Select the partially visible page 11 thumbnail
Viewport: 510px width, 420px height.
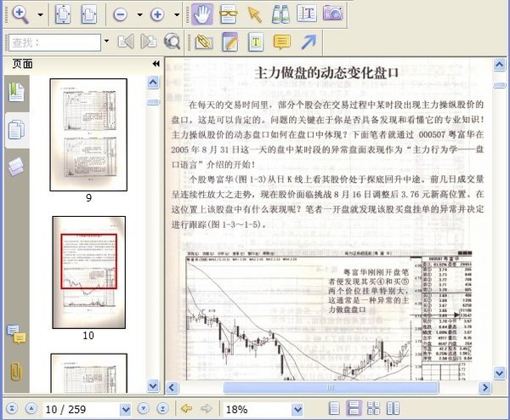(88, 373)
